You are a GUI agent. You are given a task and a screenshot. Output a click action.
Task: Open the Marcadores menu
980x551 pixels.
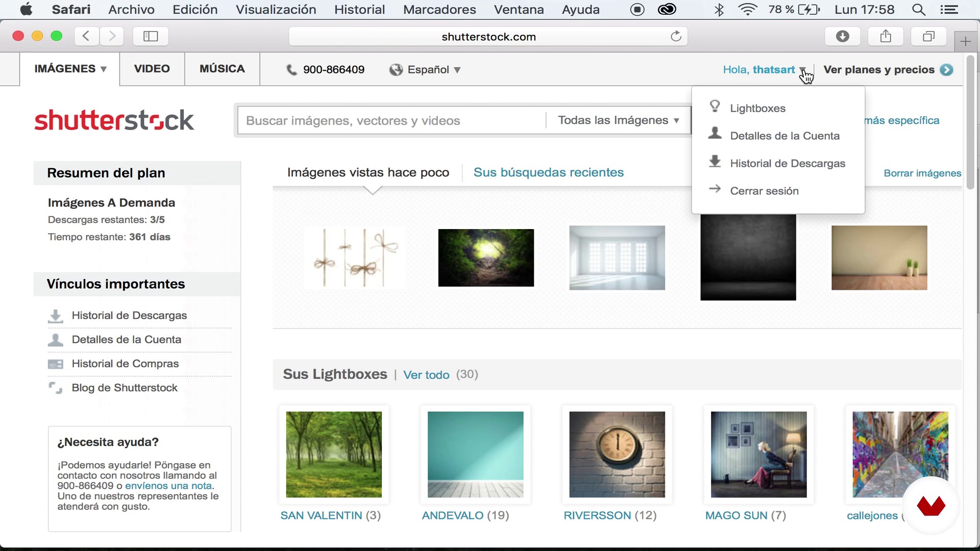(x=439, y=10)
